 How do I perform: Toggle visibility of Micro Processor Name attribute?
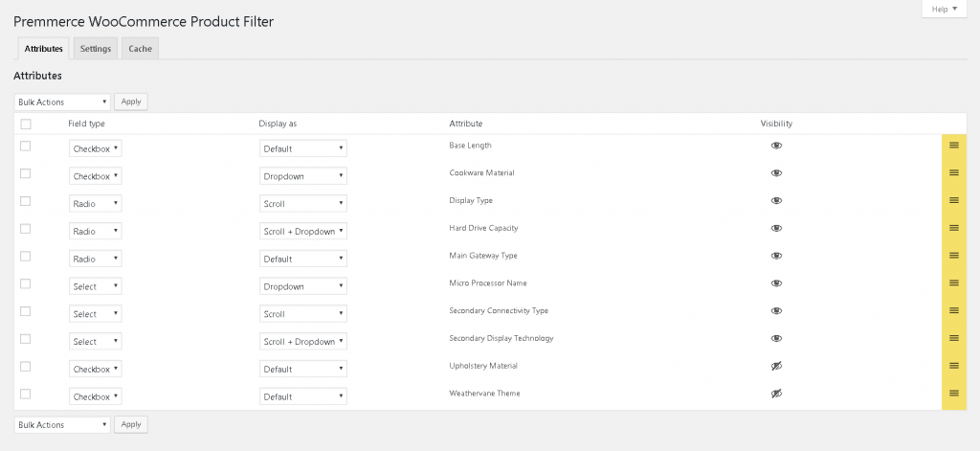[776, 283]
